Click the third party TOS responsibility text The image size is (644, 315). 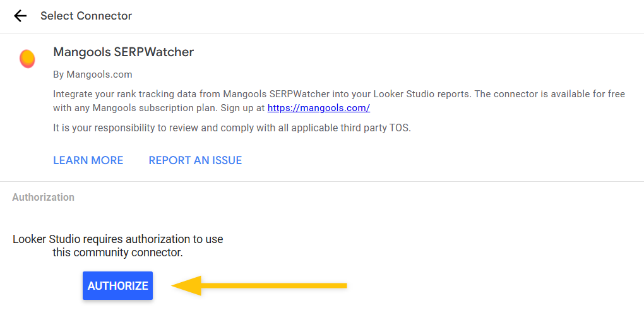(232, 128)
